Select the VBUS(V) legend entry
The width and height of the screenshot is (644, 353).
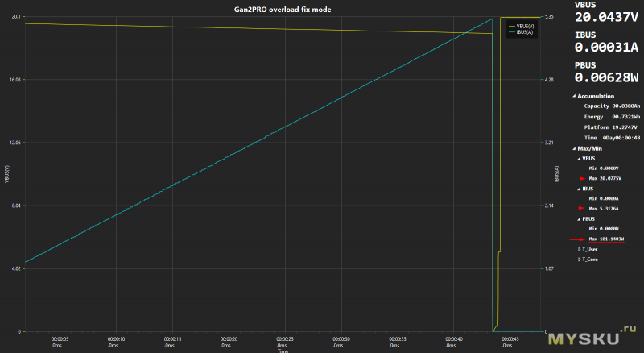[521, 26]
